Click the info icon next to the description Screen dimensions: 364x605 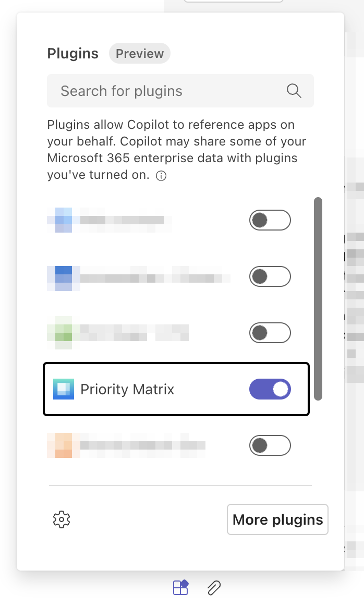[161, 176]
